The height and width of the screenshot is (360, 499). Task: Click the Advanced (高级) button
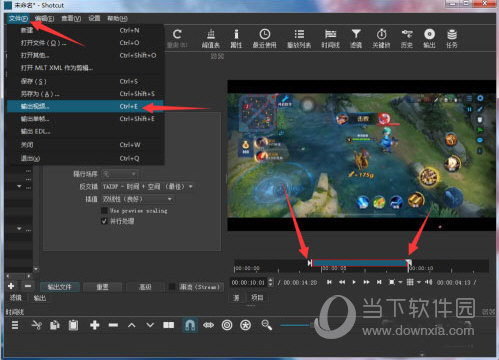pyautogui.click(x=145, y=287)
